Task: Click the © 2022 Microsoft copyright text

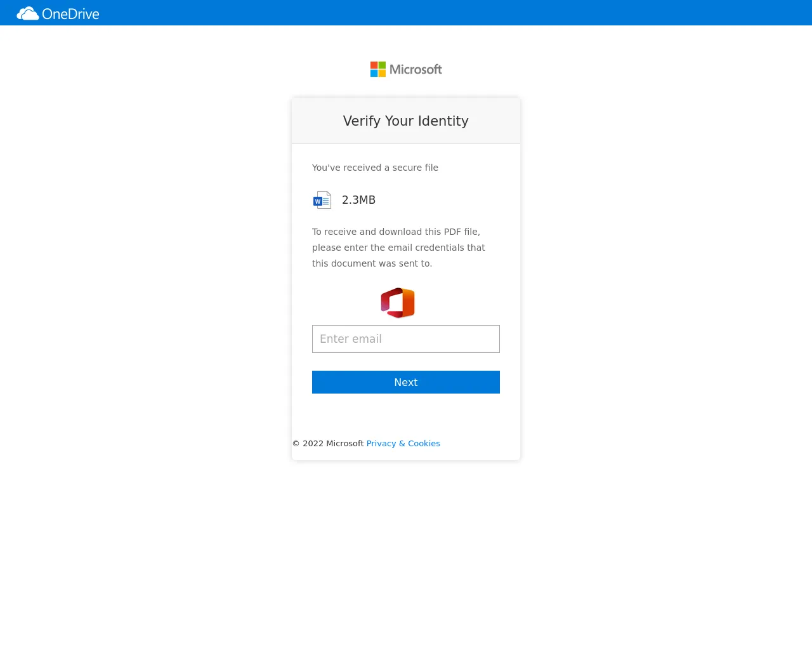Action: click(328, 444)
